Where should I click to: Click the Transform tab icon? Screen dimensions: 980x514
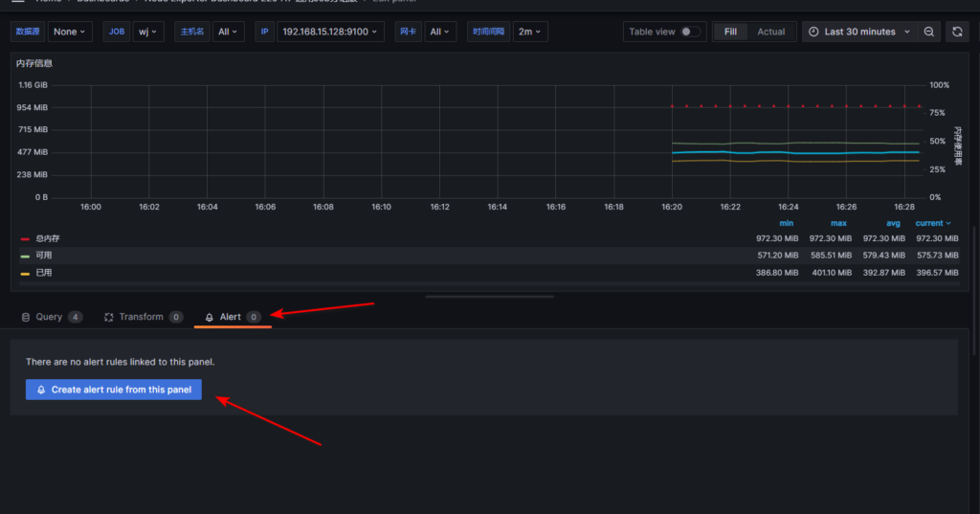click(x=109, y=317)
